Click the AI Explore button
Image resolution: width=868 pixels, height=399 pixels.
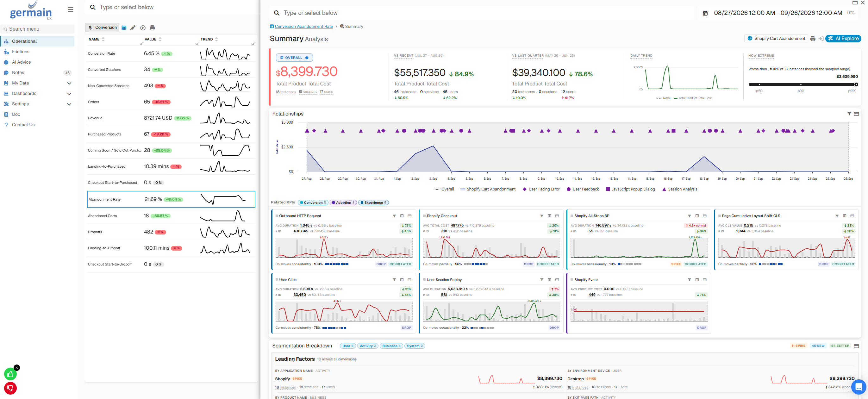tap(843, 38)
